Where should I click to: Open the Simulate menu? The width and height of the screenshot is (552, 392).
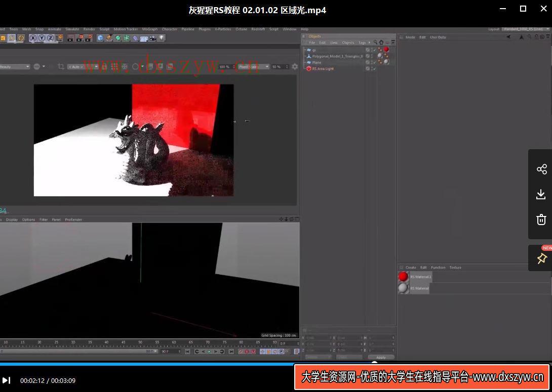coord(72,29)
